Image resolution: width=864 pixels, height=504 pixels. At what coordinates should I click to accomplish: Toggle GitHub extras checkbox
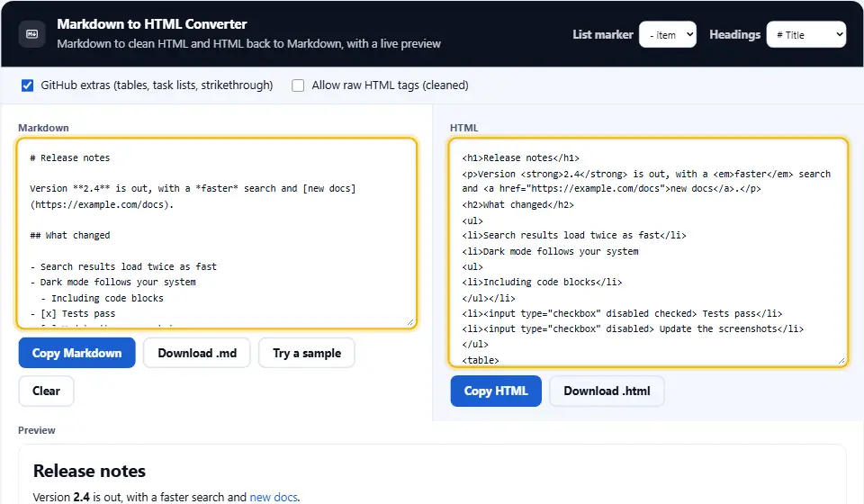pos(27,85)
